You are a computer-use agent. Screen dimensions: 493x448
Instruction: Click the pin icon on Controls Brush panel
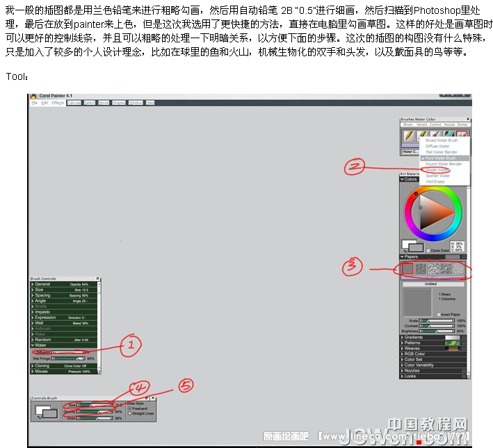pos(147,398)
